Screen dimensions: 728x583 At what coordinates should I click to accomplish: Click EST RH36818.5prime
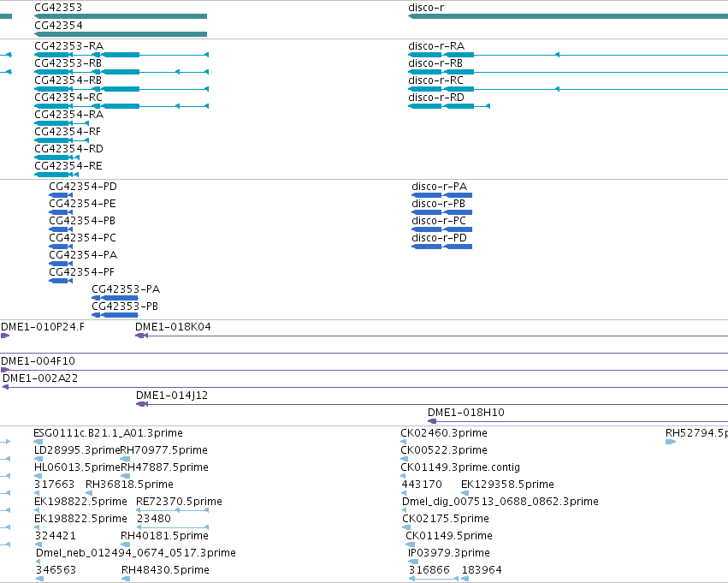pyautogui.click(x=89, y=493)
